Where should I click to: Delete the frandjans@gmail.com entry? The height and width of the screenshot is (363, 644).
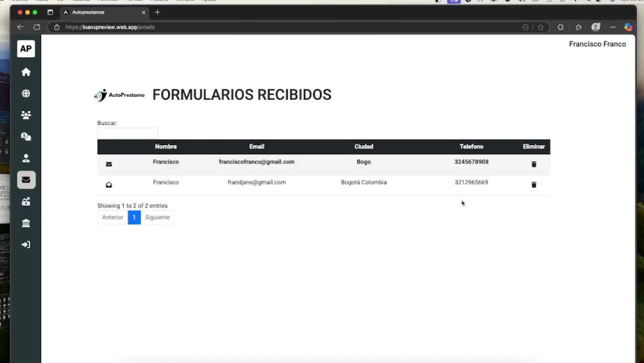coord(533,184)
